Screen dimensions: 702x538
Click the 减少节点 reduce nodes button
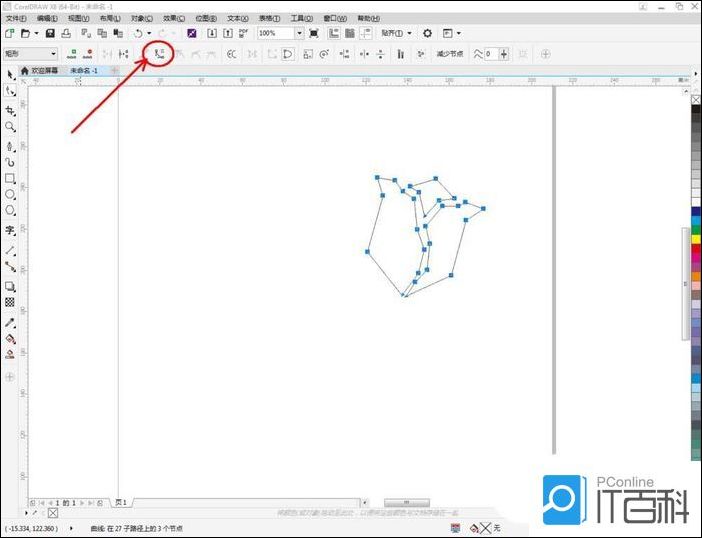tap(450, 54)
